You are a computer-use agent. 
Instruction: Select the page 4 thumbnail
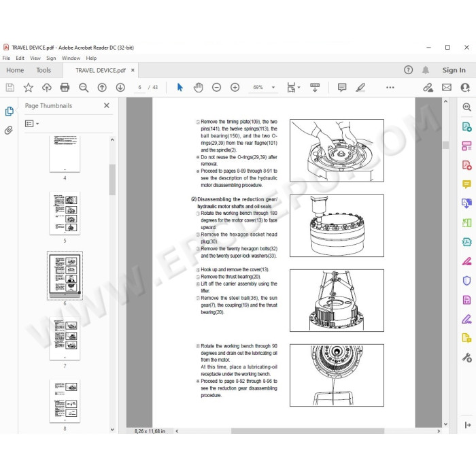pyautogui.click(x=65, y=154)
